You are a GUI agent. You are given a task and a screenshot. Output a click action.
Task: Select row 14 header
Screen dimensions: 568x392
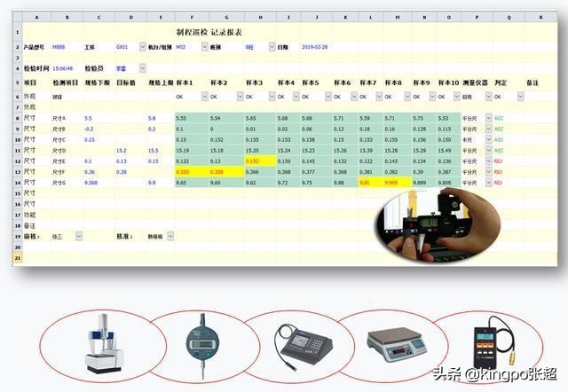[x=18, y=183]
